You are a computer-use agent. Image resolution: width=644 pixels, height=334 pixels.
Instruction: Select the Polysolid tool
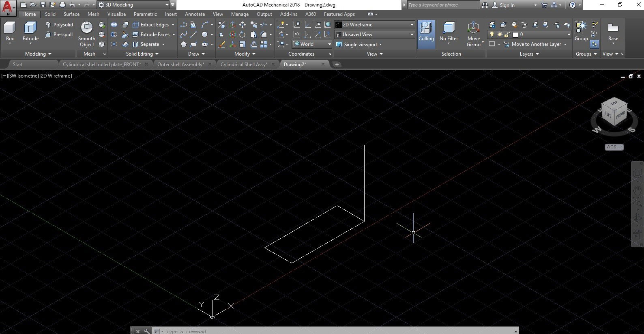coord(59,25)
